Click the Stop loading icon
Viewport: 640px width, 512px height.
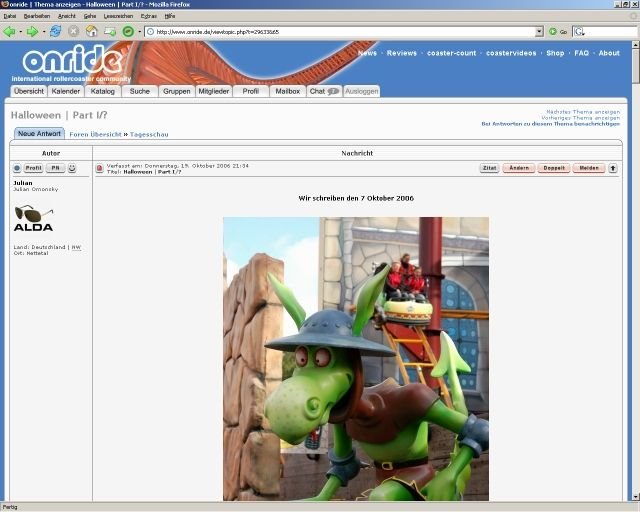tap(74, 32)
